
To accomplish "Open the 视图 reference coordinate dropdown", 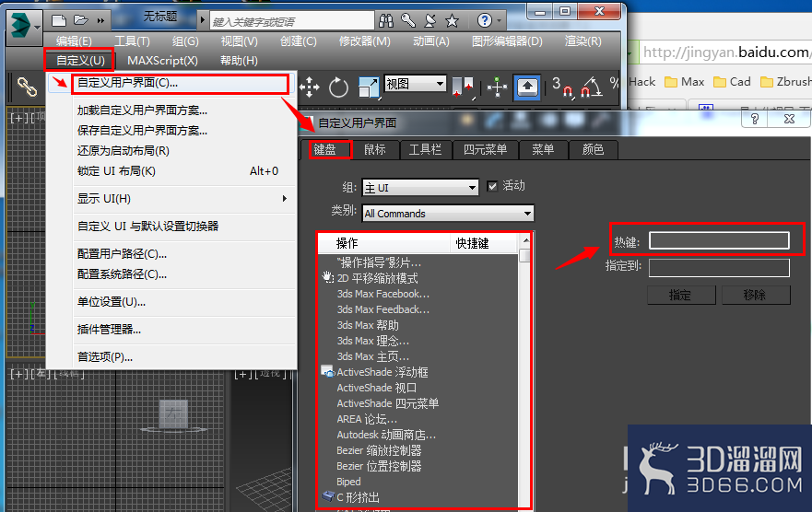I will 415,83.
